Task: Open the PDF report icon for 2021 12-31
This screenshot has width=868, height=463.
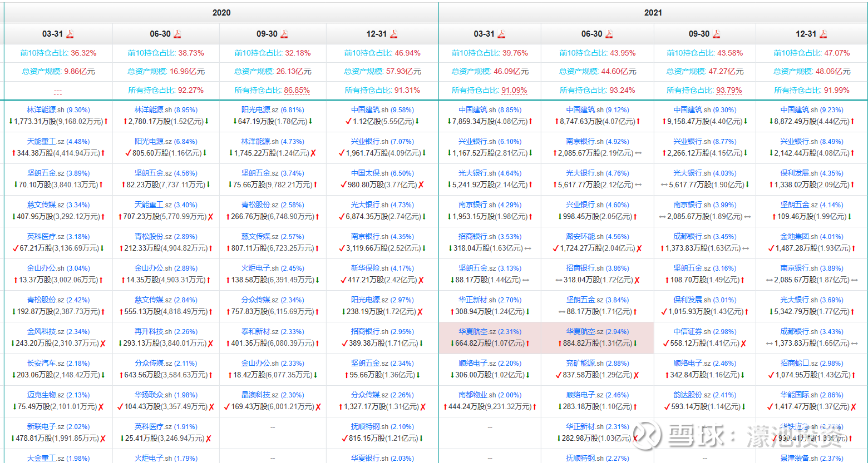Action: pos(823,34)
